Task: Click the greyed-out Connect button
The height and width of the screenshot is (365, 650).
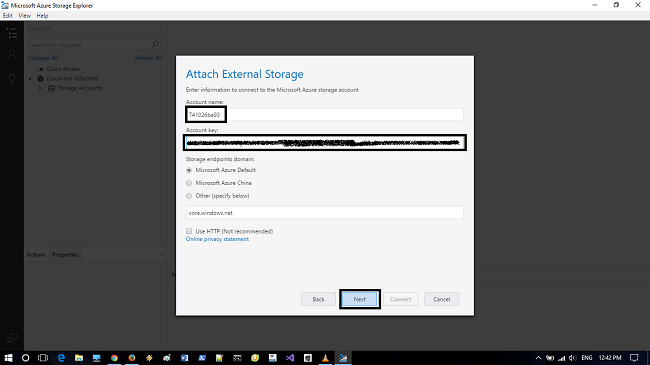Action: click(x=400, y=299)
